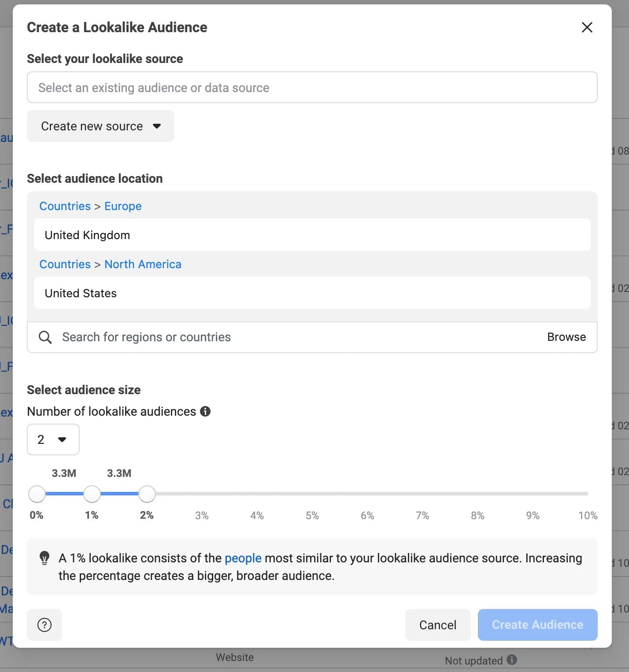
Task: Expand the Create new source dropdown
Action: [101, 126]
